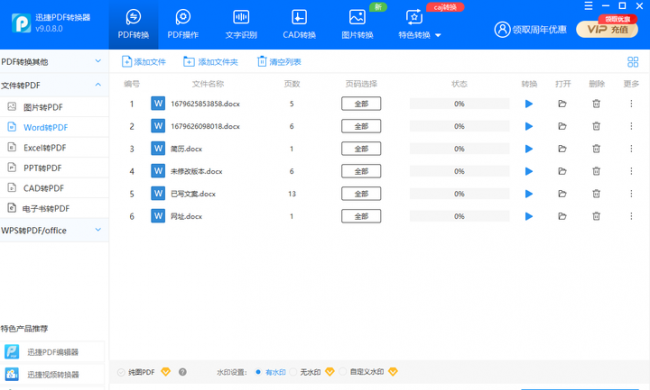Click the 添加文件夹 button
Screen dimensions: 650x390
point(211,62)
